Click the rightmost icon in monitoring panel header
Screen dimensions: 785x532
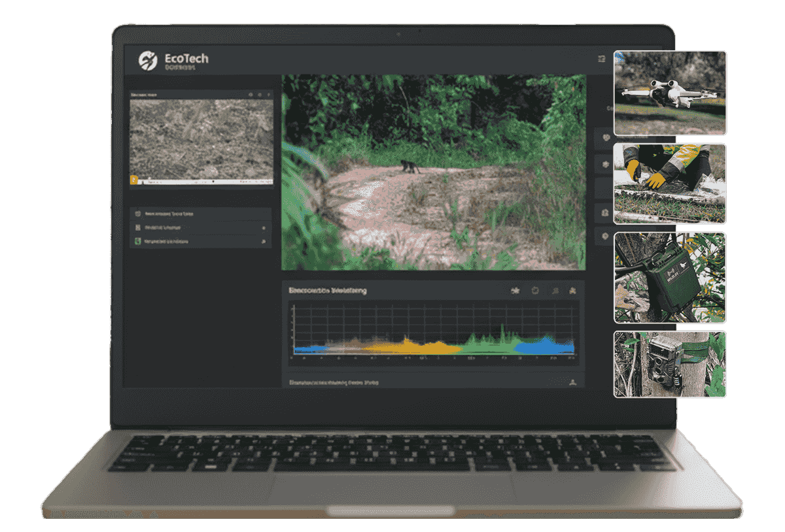pos(573,291)
